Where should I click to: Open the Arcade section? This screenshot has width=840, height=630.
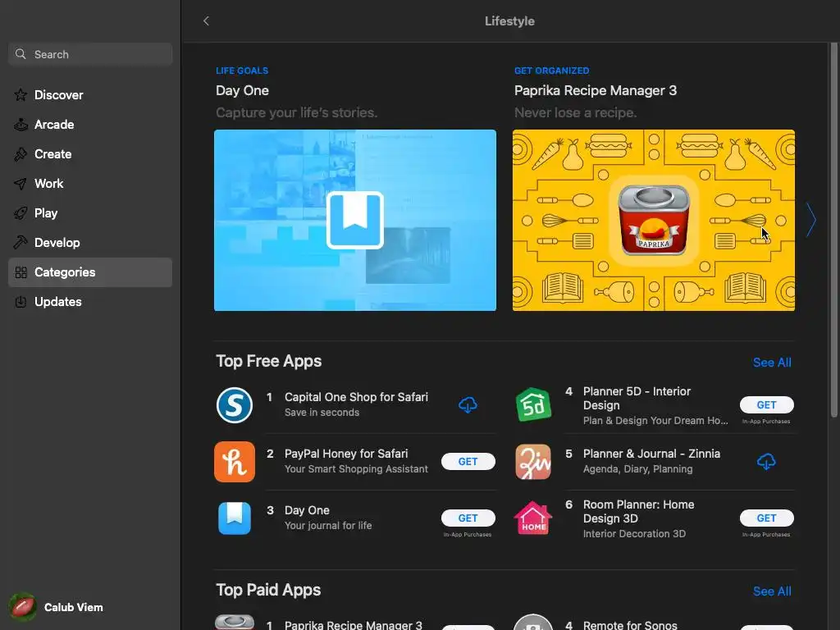90,125
